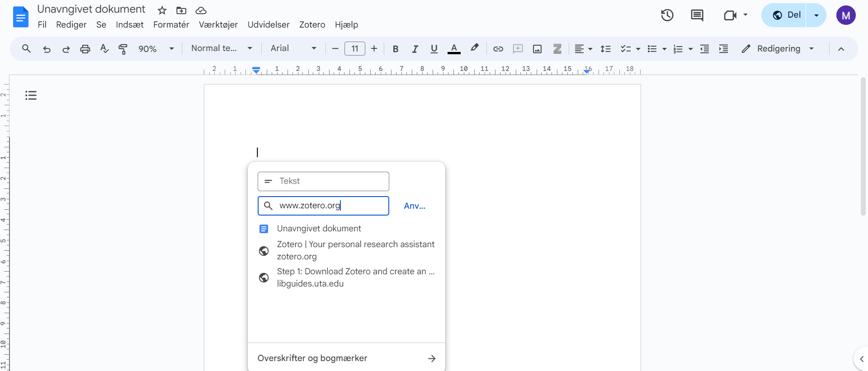The width and height of the screenshot is (868, 371).
Task: Open the Zotero menu
Action: point(312,24)
